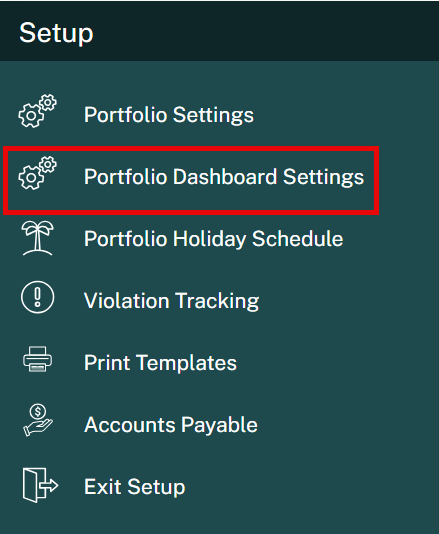Click the palm tree holiday icon
439x534 pixels.
tap(37, 238)
